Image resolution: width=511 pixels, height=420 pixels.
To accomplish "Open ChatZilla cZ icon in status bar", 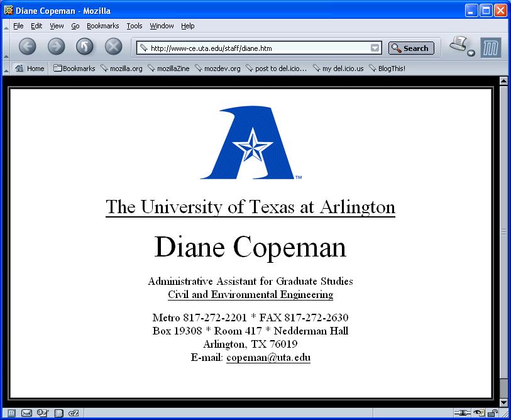I will tap(74, 413).
